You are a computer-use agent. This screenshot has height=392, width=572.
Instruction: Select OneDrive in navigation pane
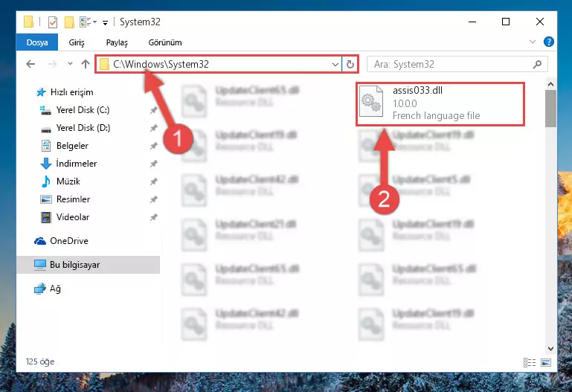click(69, 241)
